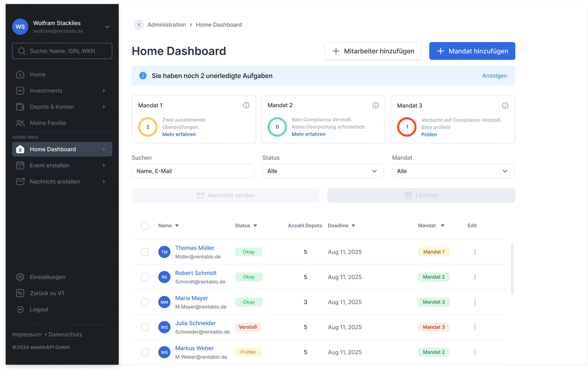Check the box next to Markus Weber
The width and height of the screenshot is (588, 372).
click(145, 352)
